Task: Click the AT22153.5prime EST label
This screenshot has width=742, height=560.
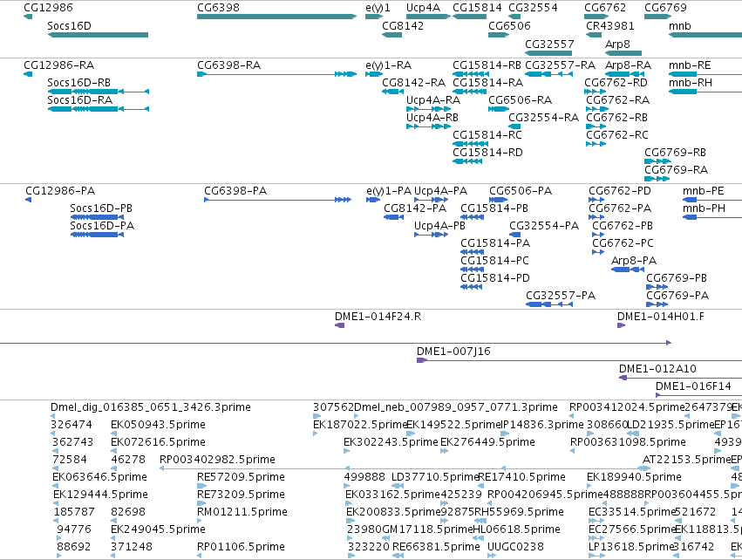Action: [687, 460]
